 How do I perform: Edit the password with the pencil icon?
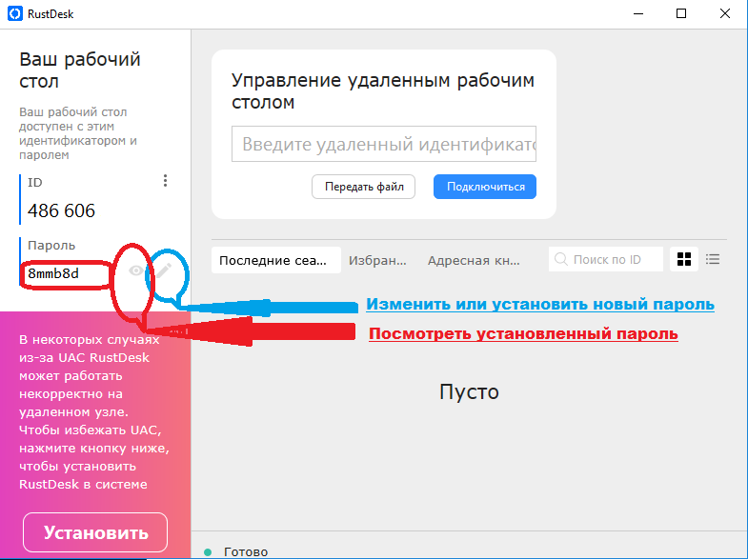[x=163, y=270]
